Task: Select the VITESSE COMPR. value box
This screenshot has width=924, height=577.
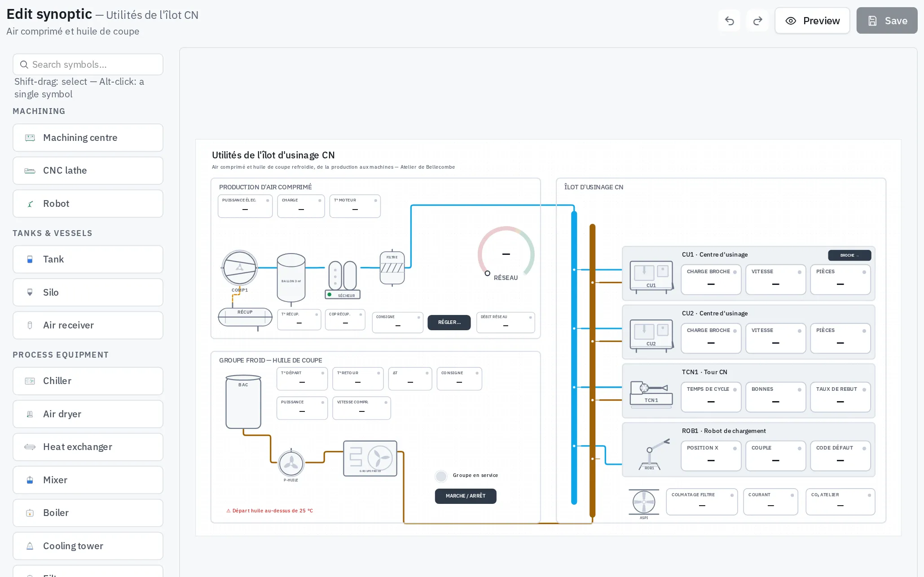Action: click(361, 408)
